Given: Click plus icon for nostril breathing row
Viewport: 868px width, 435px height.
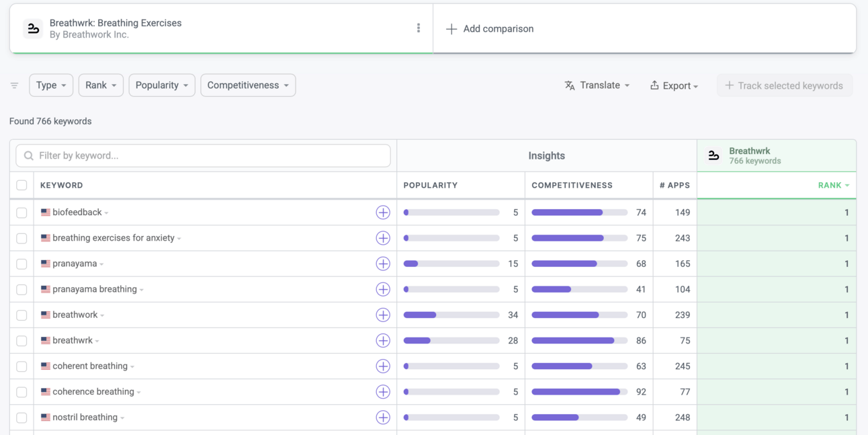Looking at the screenshot, I should 383,418.
